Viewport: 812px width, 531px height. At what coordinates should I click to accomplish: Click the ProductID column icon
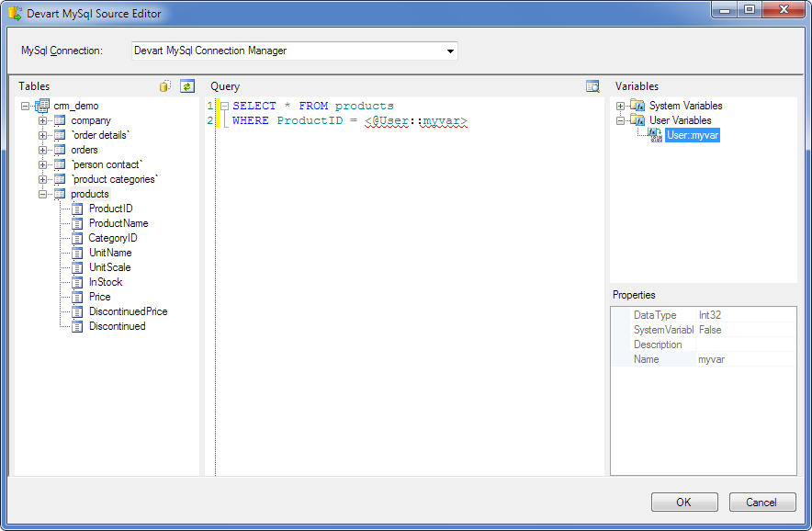(x=77, y=209)
